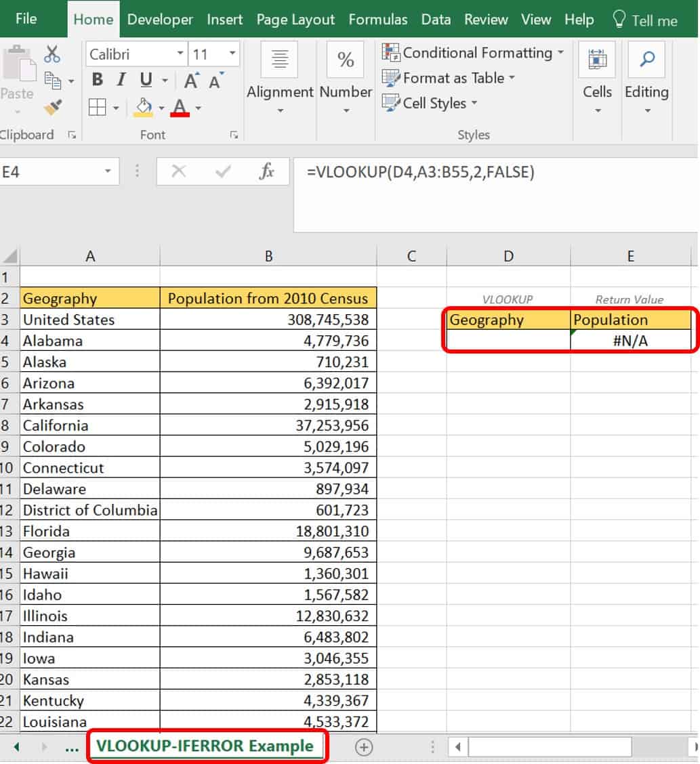Select the empty Geography lookup cell D4
This screenshot has width=700, height=764.
508,341
